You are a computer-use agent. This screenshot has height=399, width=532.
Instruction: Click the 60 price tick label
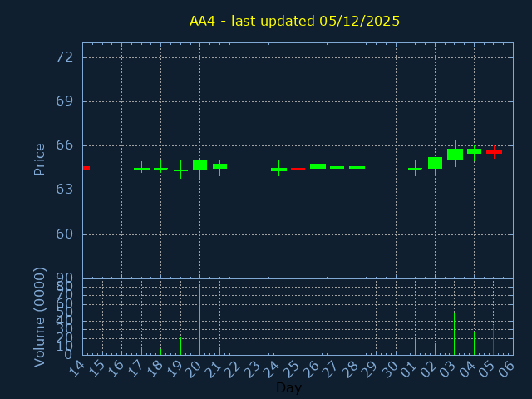64,234
